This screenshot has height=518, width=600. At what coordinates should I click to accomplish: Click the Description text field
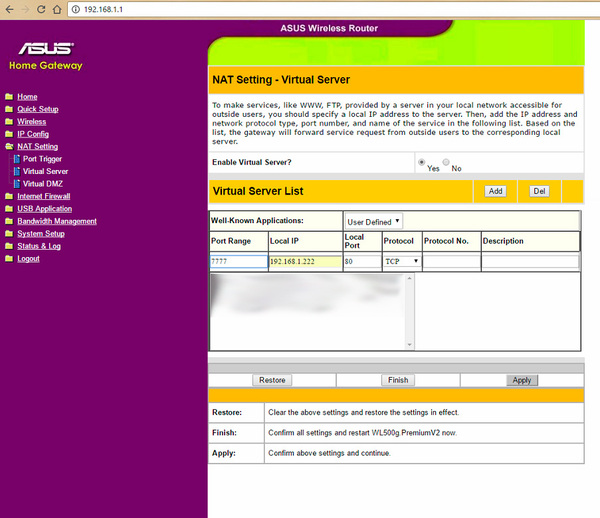(x=529, y=262)
